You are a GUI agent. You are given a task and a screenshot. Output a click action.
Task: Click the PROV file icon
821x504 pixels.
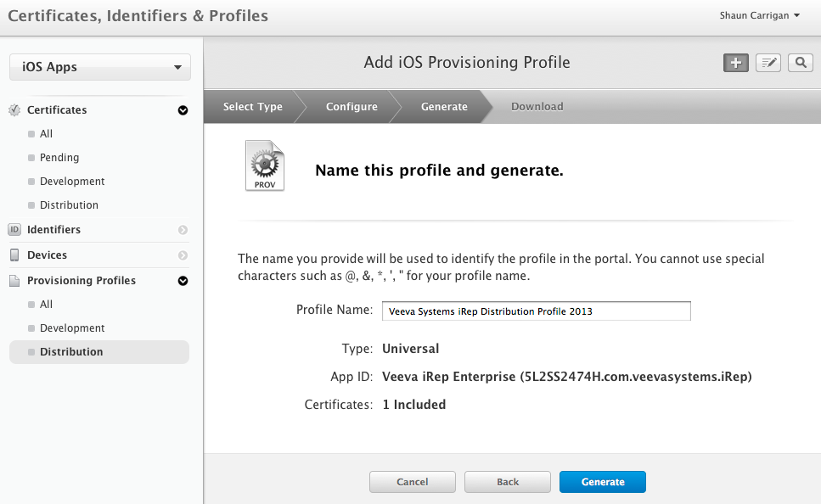pyautogui.click(x=265, y=166)
